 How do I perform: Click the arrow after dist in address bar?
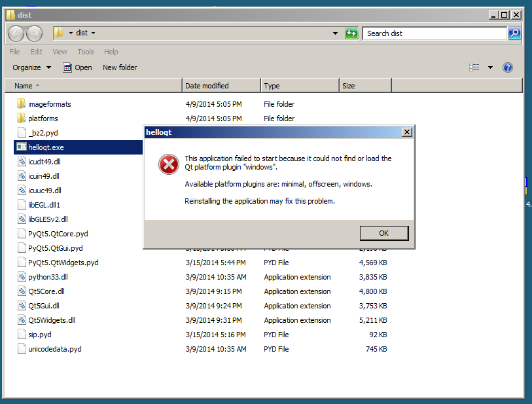pos(94,33)
